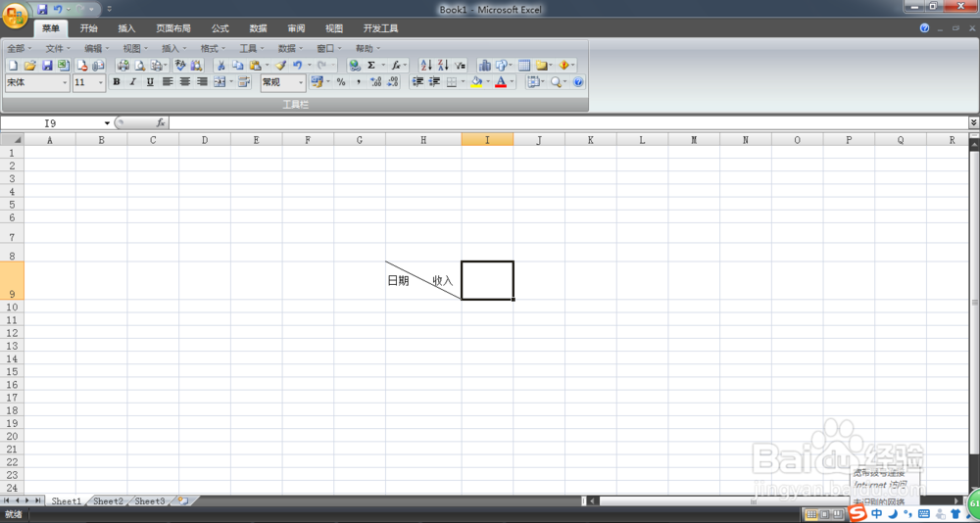Click the Print icon in toolbar
This screenshot has height=523, width=980.
point(123,65)
